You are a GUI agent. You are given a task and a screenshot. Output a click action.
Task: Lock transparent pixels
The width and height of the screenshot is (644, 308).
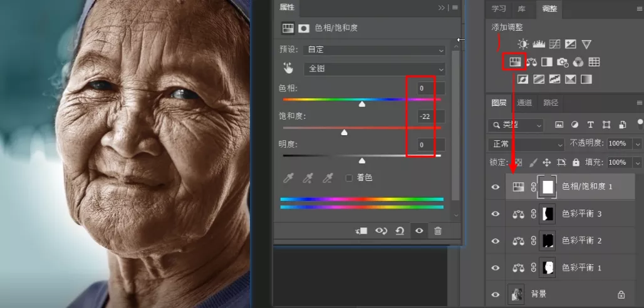tap(519, 163)
